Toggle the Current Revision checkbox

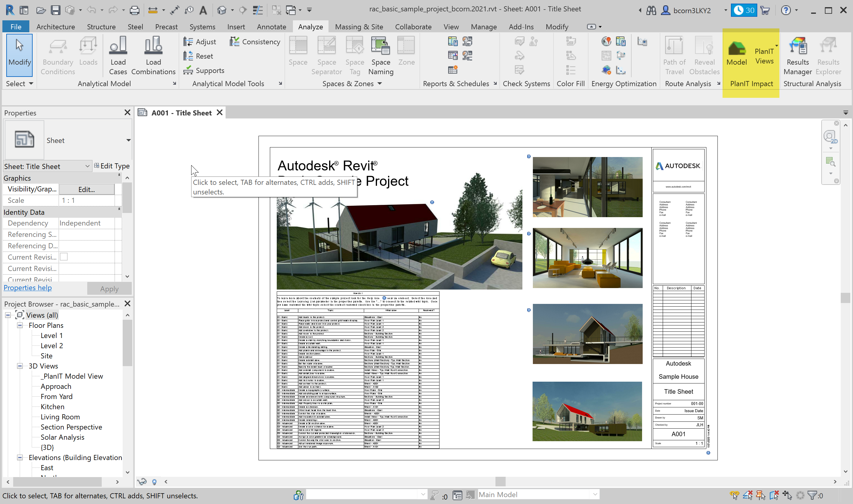tap(63, 257)
